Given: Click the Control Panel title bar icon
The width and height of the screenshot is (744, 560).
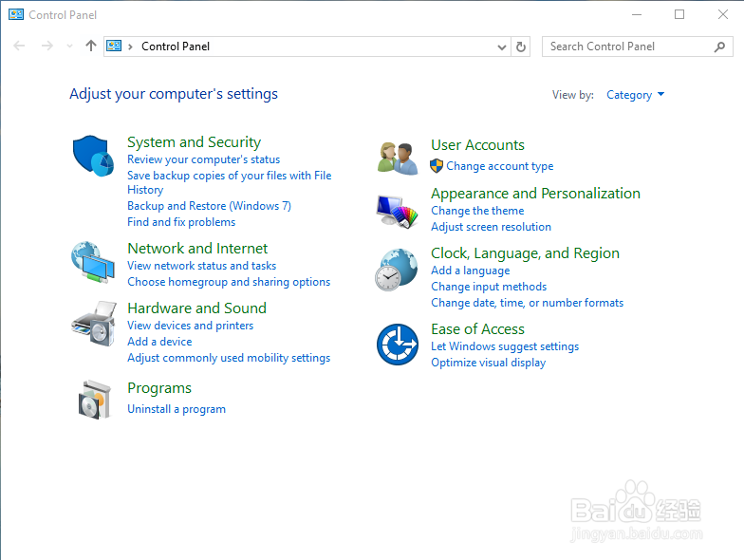Looking at the screenshot, I should click(16, 15).
